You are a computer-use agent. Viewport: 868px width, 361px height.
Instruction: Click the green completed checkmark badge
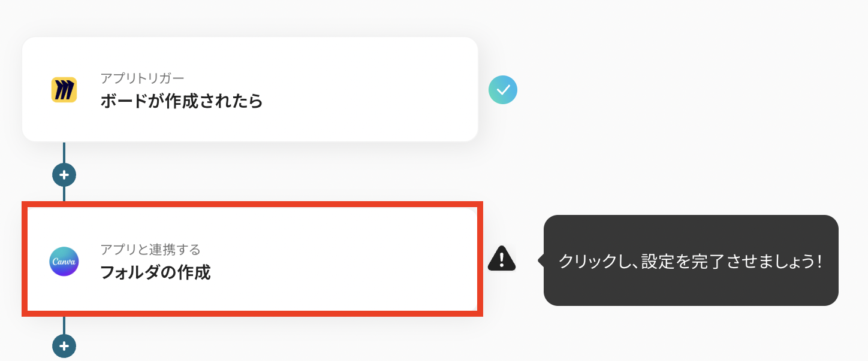(503, 90)
